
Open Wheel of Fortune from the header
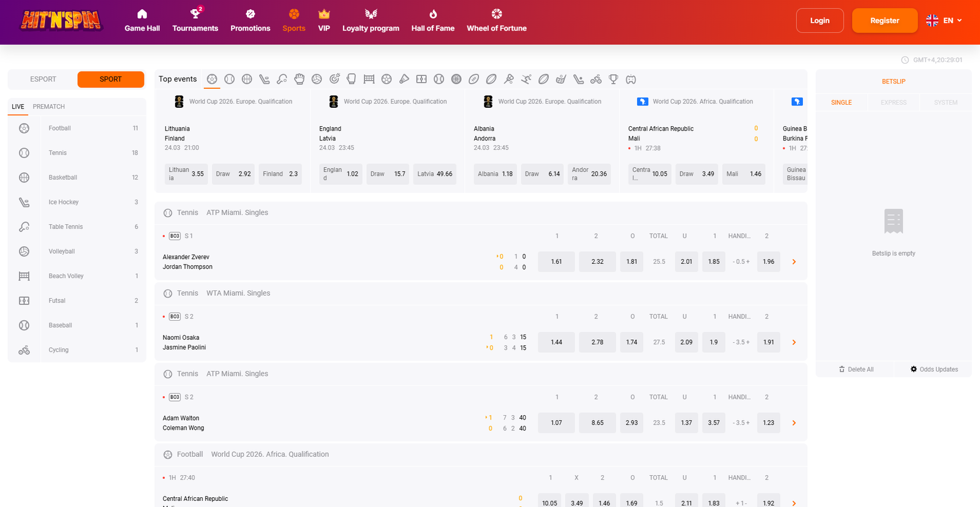(496, 21)
